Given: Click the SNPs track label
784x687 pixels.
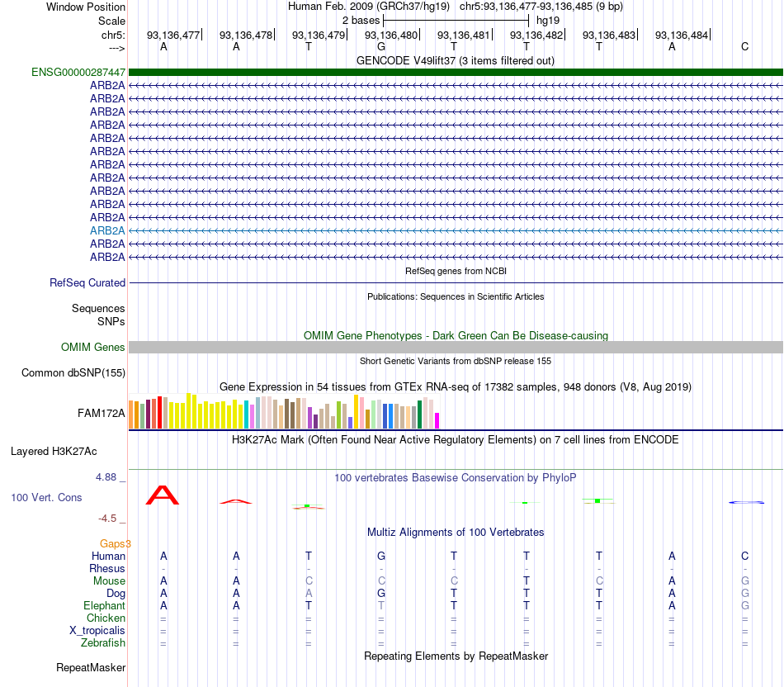Looking at the screenshot, I should click(111, 321).
